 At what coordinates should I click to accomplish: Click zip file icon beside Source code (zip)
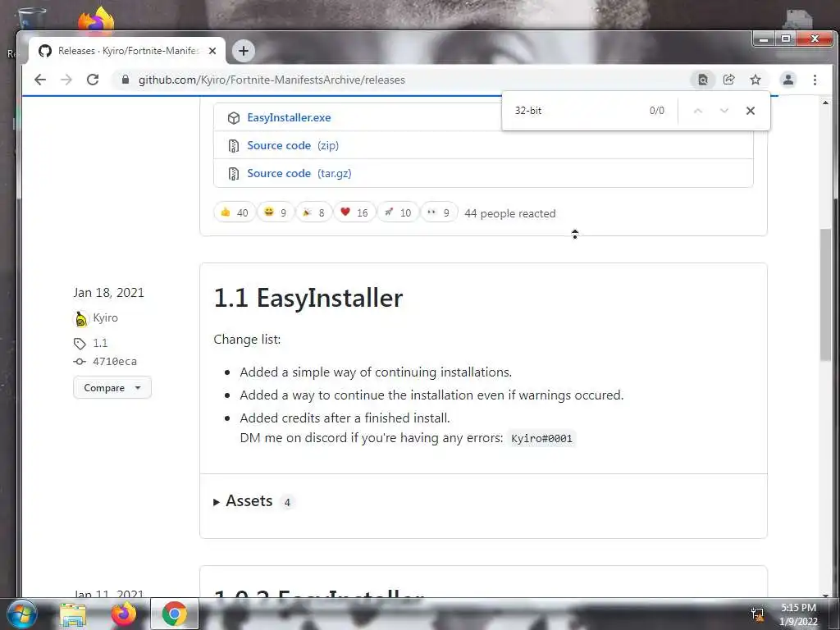click(233, 146)
